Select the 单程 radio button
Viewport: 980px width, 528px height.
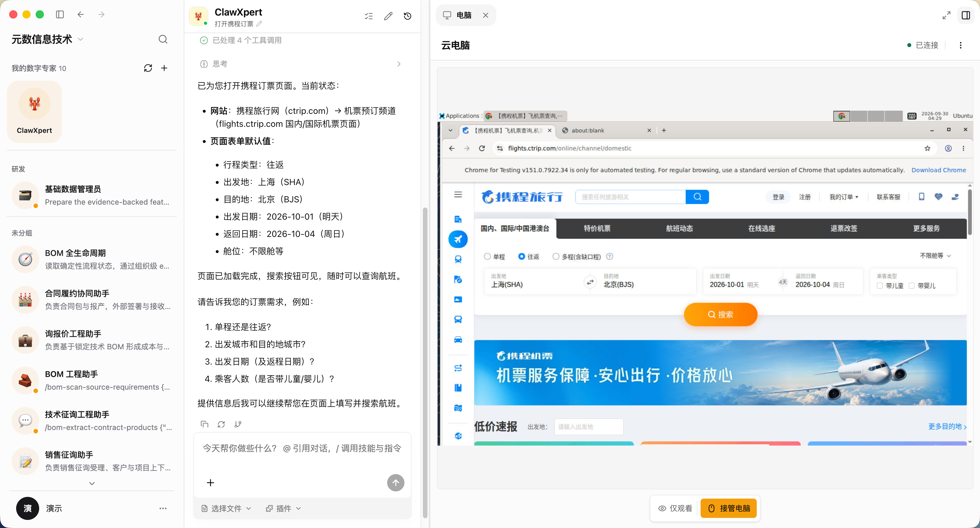487,257
